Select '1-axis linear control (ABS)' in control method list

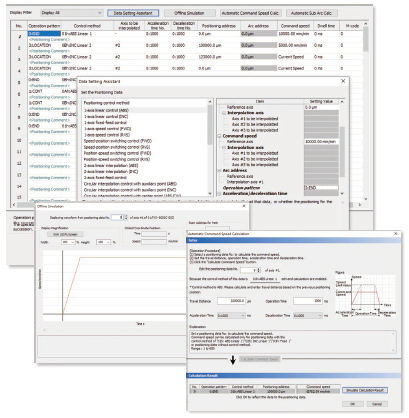coord(106,110)
